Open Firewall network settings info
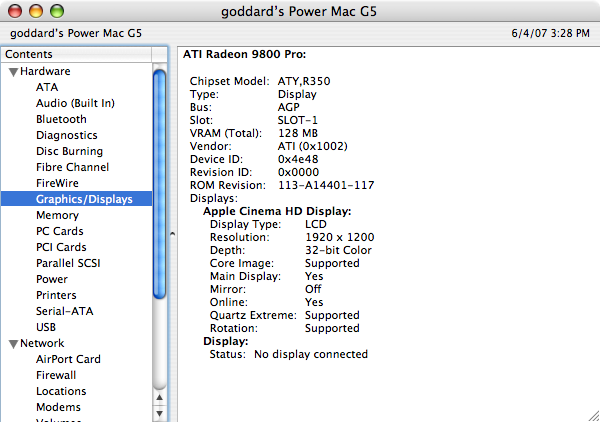 [x=58, y=375]
